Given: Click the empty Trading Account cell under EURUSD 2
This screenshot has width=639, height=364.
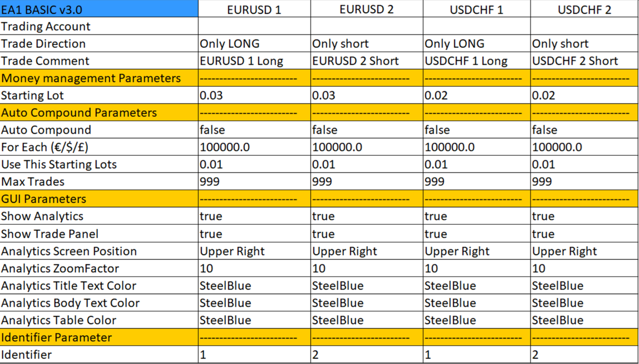Looking at the screenshot, I should coord(366,26).
